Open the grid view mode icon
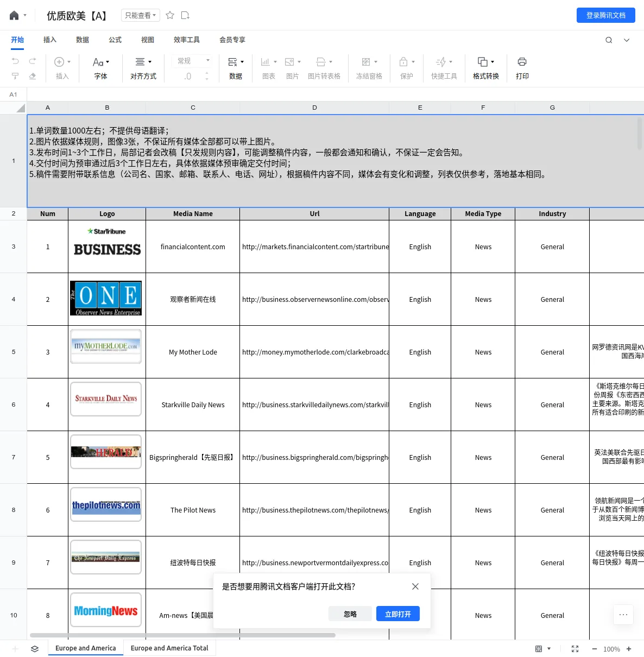 539,649
